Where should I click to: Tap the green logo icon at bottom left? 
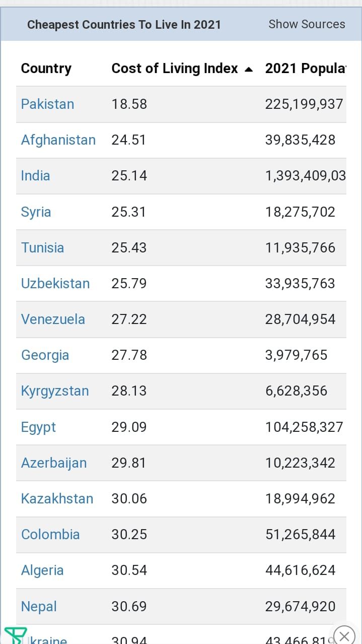[16, 635]
